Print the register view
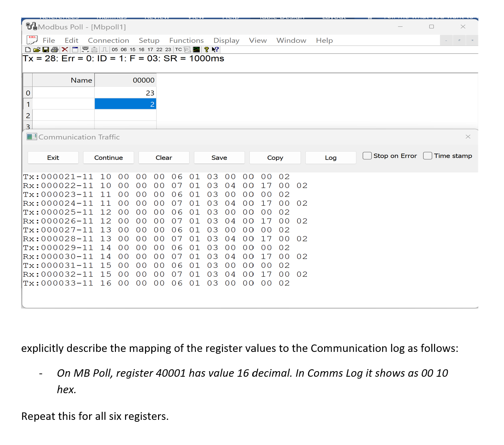Image resolution: width=504 pixels, height=445 pixels. [x=55, y=50]
